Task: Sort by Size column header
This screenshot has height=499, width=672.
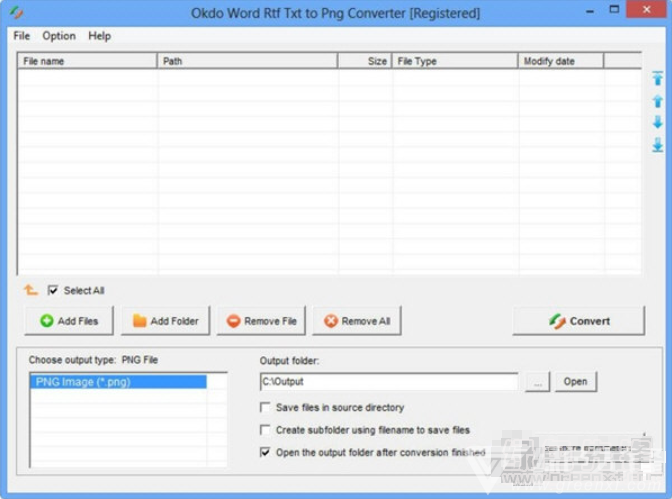Action: coord(365,61)
